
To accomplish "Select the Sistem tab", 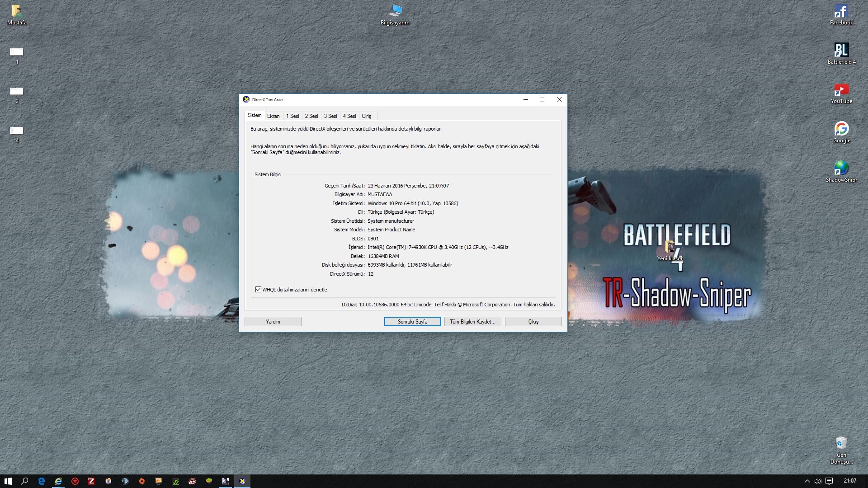I will pos(255,115).
